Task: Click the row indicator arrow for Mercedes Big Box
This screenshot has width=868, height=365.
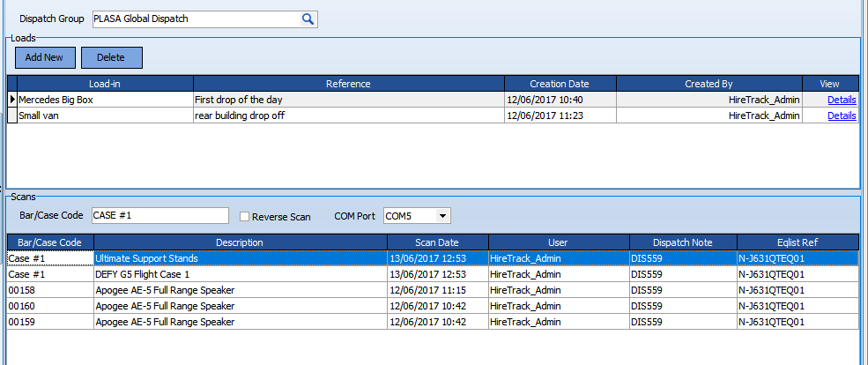Action: click(12, 100)
